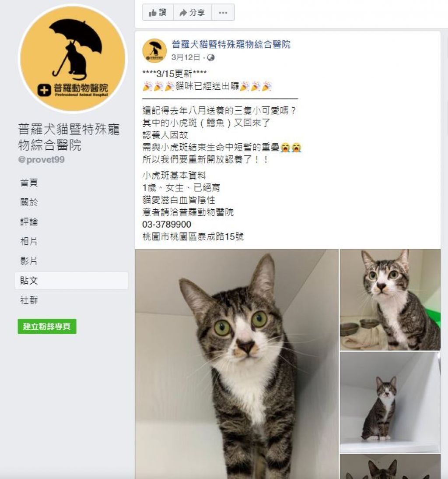Click the 分享 share arrow button
Viewport: 448px width, 479px height.
(192, 13)
